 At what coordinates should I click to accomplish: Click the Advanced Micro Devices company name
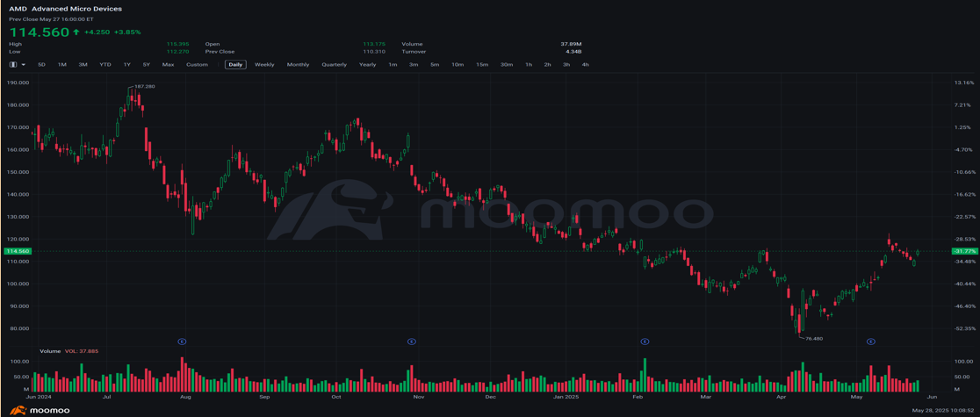[x=76, y=10]
